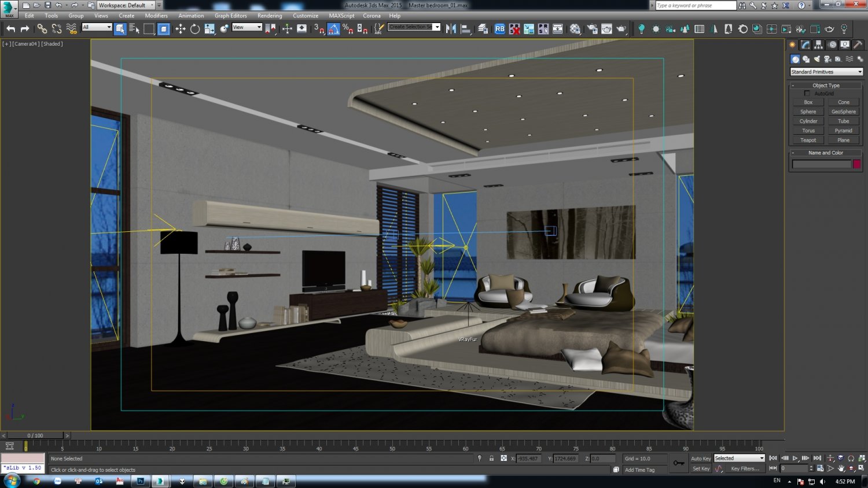Click the object color swatch
This screenshot has width=868, height=488.
tap(857, 164)
